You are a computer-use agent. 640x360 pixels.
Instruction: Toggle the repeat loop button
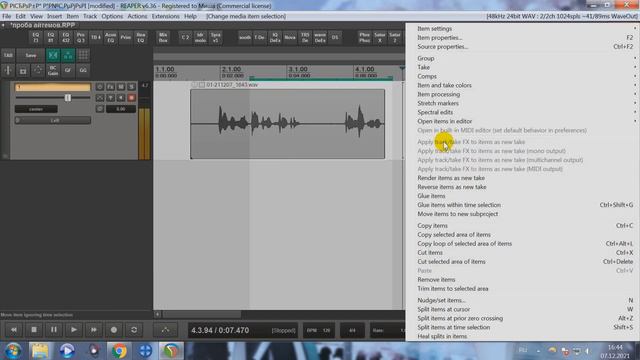[134, 330]
